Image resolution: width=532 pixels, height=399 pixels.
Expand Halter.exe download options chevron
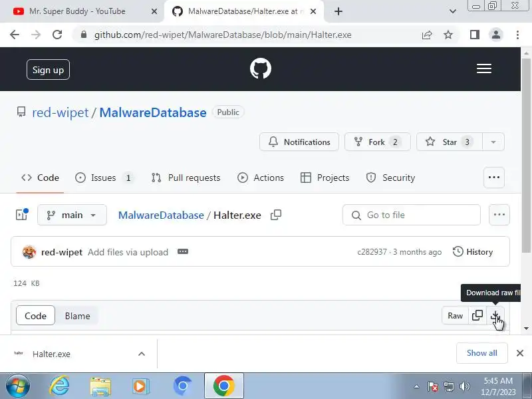click(142, 354)
